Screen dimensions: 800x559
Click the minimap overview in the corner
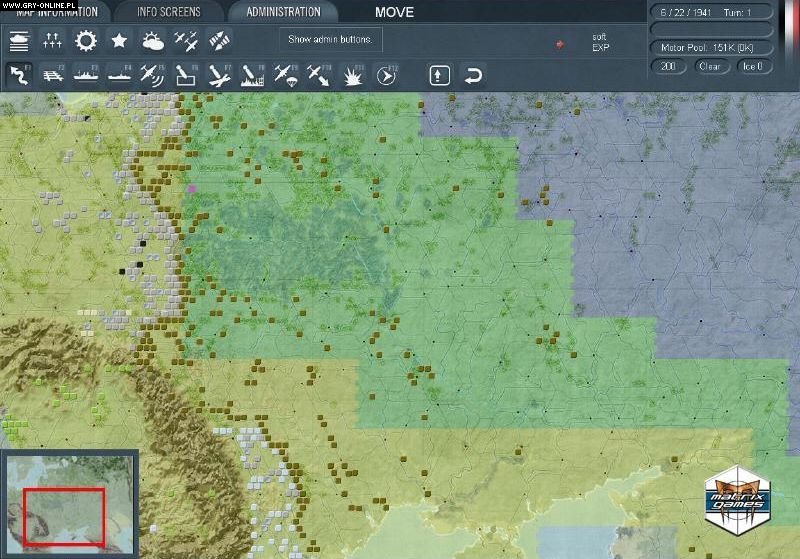pos(70,504)
